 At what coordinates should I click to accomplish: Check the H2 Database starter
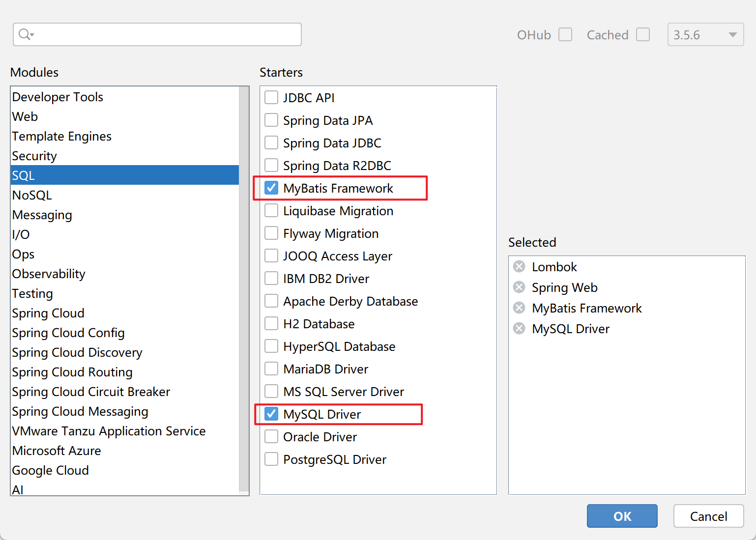(x=271, y=323)
